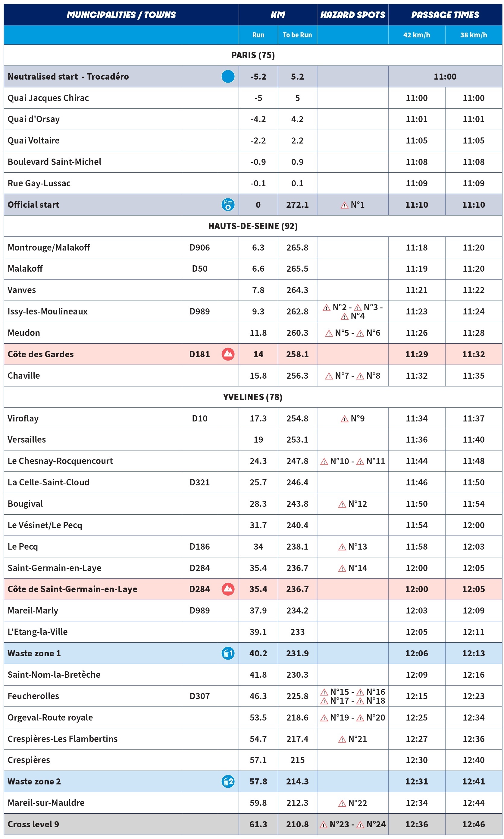Click the Versailles town name
The height and width of the screenshot is (839, 504).
pos(27,439)
